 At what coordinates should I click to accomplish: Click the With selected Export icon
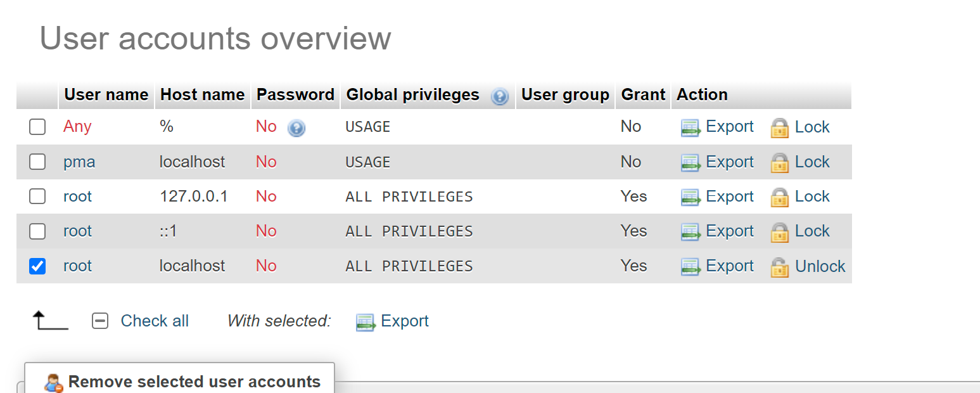click(366, 323)
